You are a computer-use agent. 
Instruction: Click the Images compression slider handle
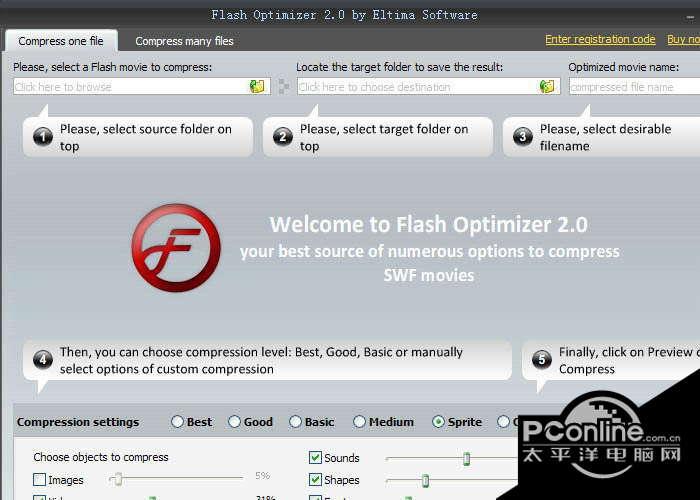118,479
